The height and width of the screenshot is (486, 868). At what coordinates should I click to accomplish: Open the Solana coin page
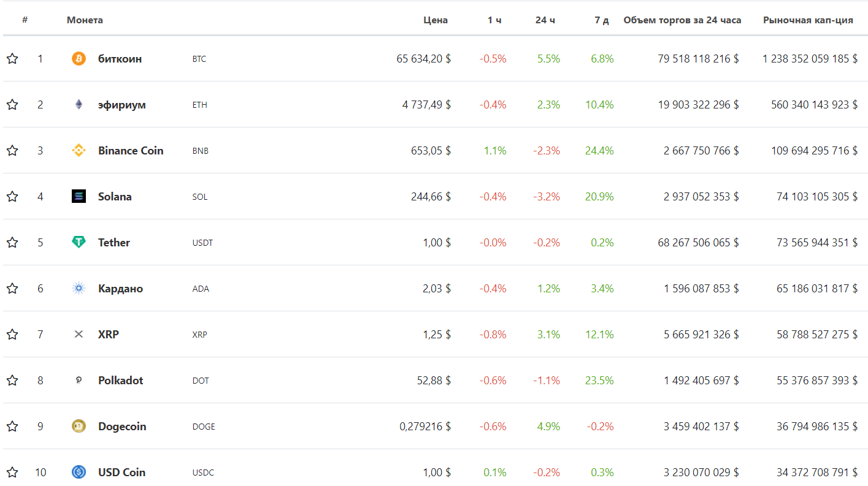tap(115, 197)
